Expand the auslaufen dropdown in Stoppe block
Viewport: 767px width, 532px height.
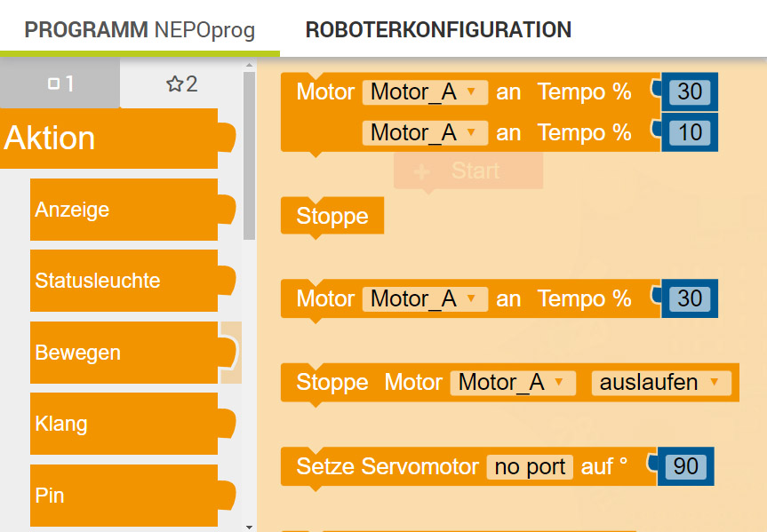point(660,383)
